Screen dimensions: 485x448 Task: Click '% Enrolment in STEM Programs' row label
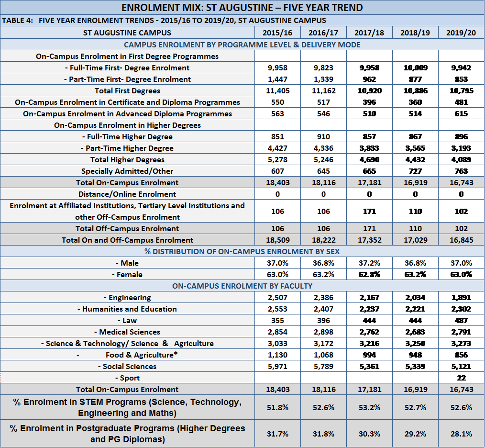point(127,407)
